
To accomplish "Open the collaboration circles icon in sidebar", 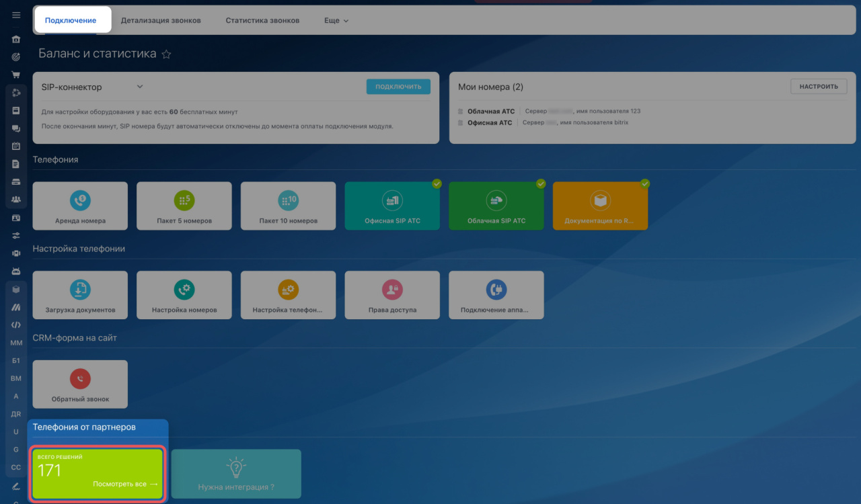I will [16, 93].
